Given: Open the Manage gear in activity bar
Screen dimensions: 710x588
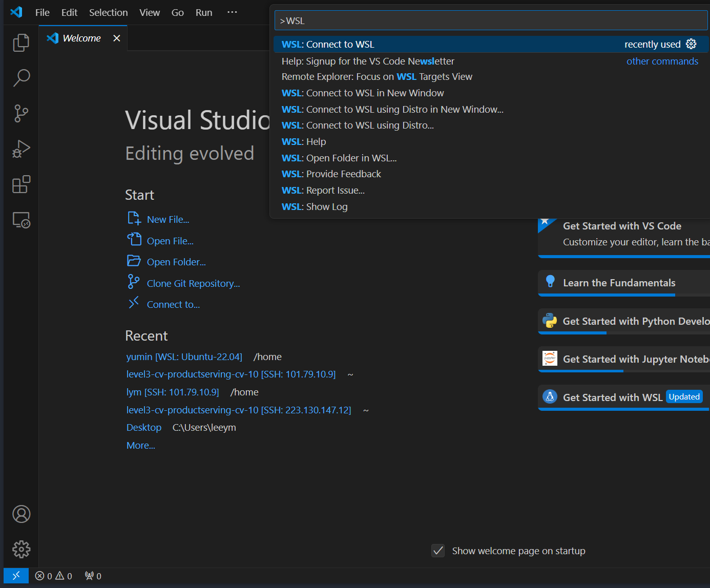Looking at the screenshot, I should pos(21,549).
